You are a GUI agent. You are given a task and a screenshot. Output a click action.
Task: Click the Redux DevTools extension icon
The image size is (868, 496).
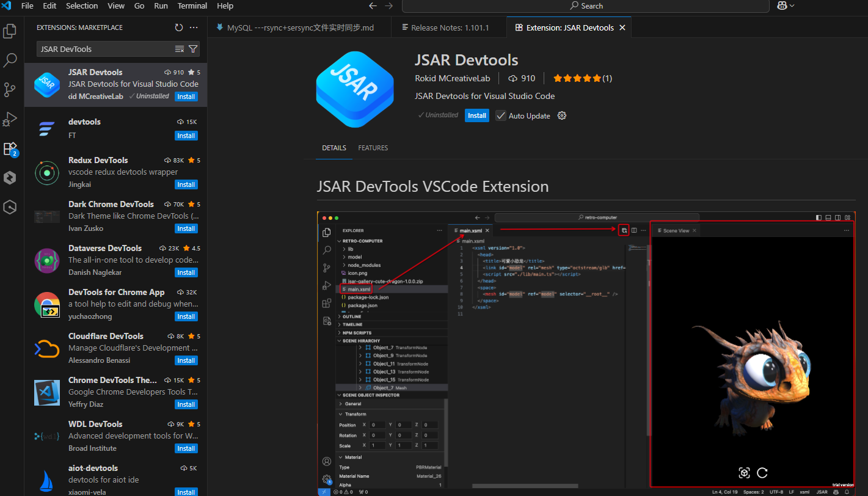[47, 173]
